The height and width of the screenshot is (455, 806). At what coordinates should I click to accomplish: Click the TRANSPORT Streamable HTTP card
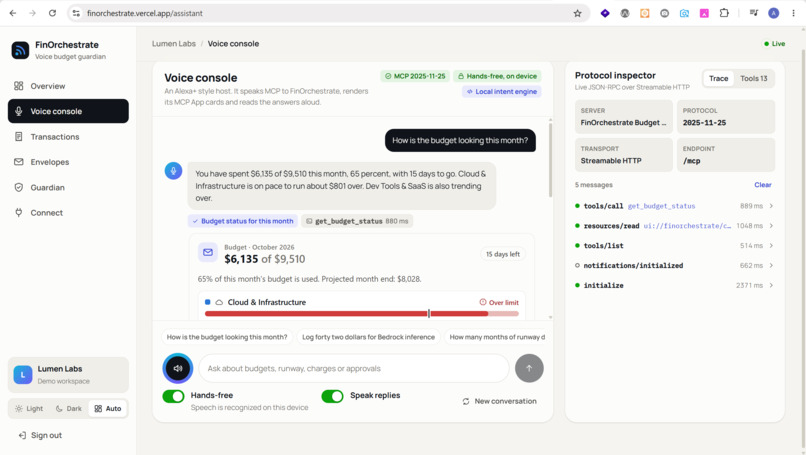point(624,155)
